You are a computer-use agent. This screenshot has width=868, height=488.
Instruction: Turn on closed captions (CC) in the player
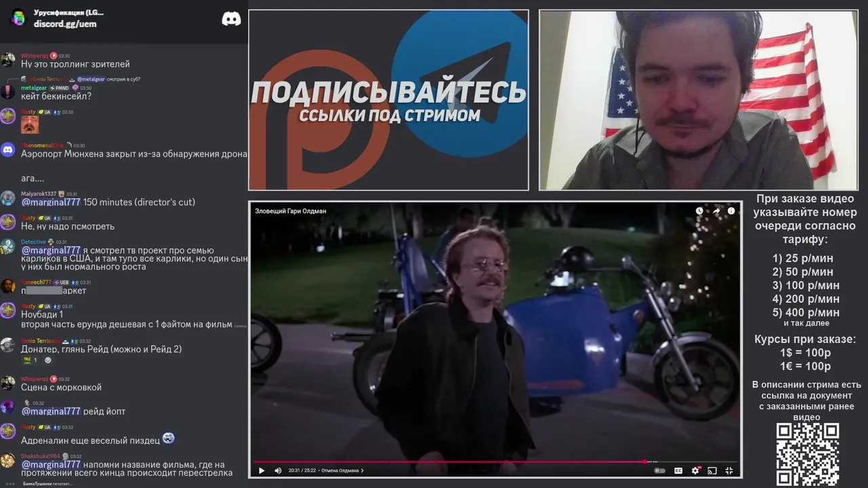click(x=678, y=470)
